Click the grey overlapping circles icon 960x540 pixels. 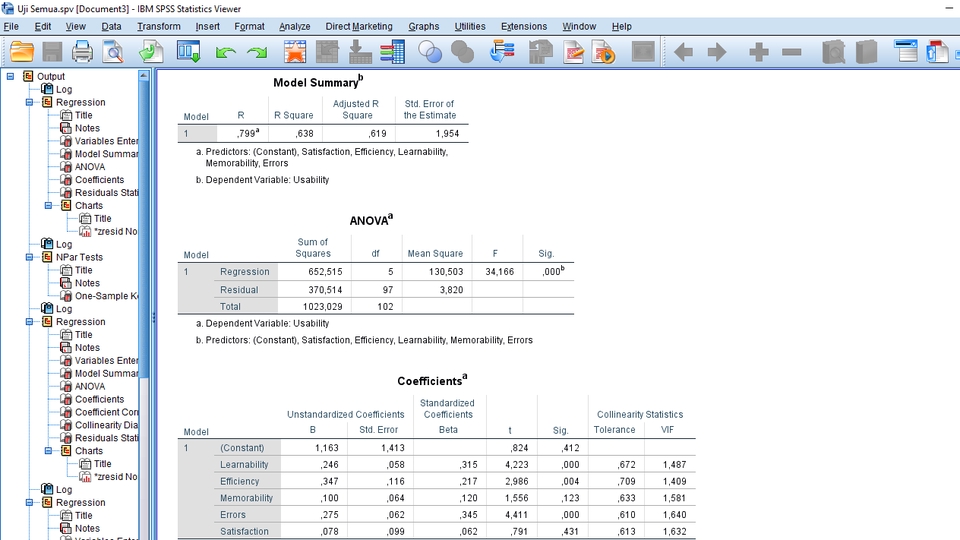462,52
